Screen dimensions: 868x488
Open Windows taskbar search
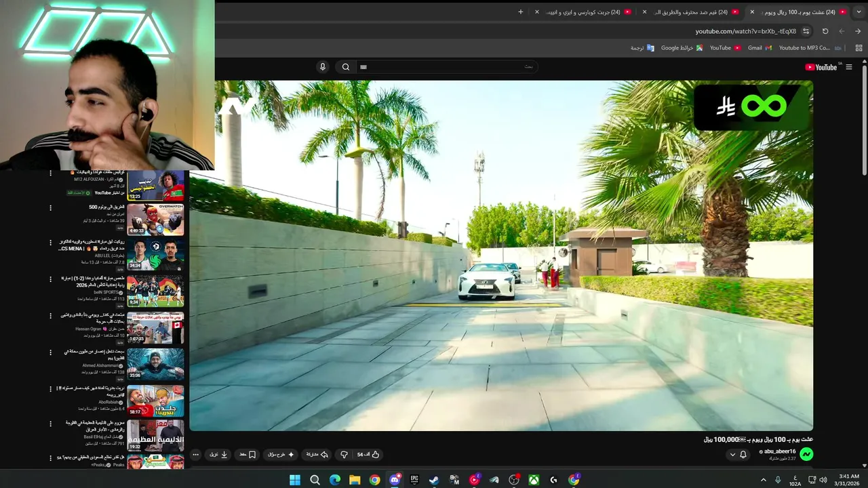(x=315, y=480)
